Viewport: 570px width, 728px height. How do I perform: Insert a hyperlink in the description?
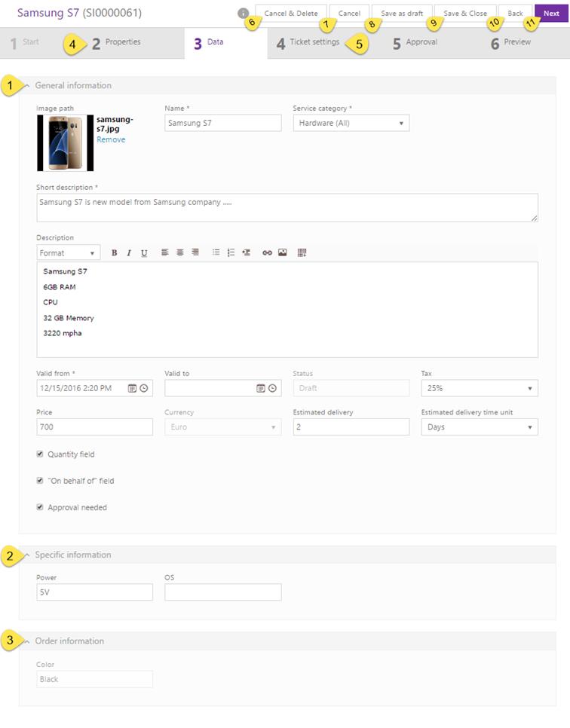(x=267, y=253)
